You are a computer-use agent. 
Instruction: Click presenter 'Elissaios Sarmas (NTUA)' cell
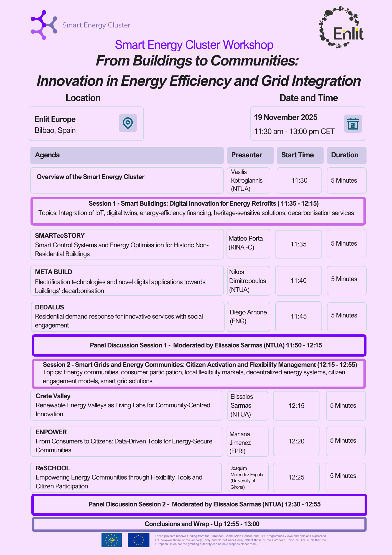(248, 406)
